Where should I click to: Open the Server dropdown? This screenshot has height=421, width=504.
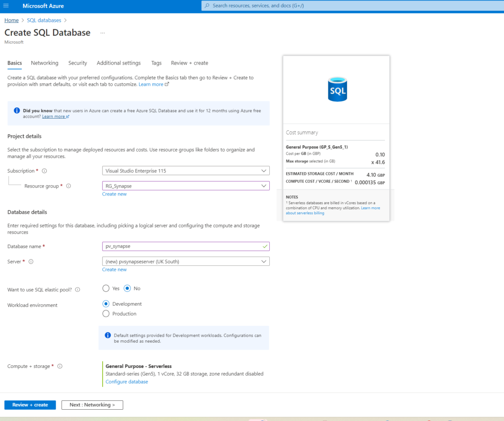pos(186,261)
